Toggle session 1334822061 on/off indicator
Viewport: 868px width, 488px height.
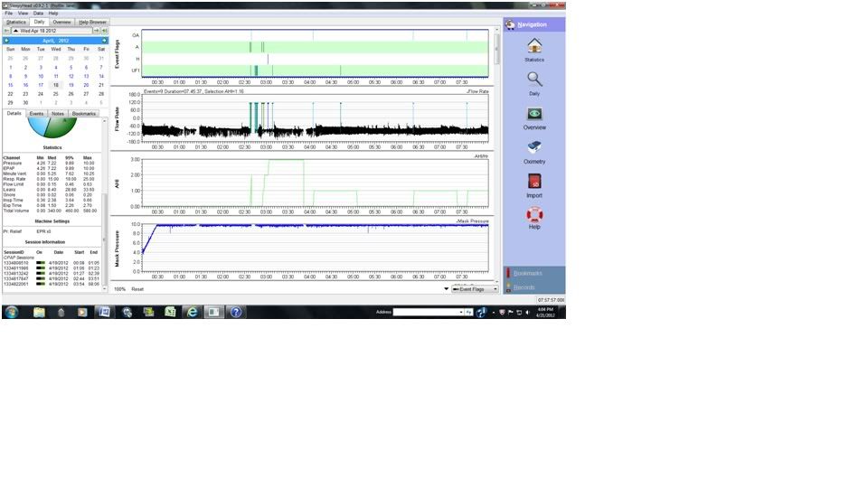click(41, 284)
